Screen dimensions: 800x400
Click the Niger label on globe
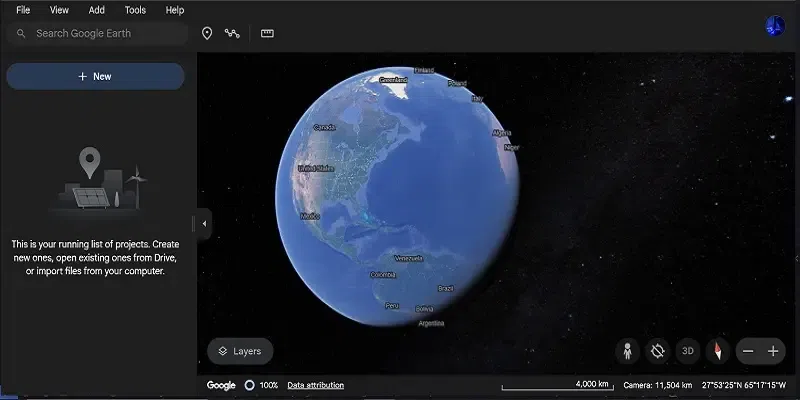(512, 147)
